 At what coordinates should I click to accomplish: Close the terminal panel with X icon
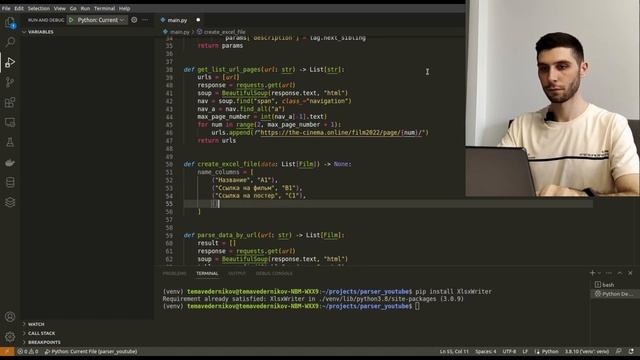click(630, 273)
